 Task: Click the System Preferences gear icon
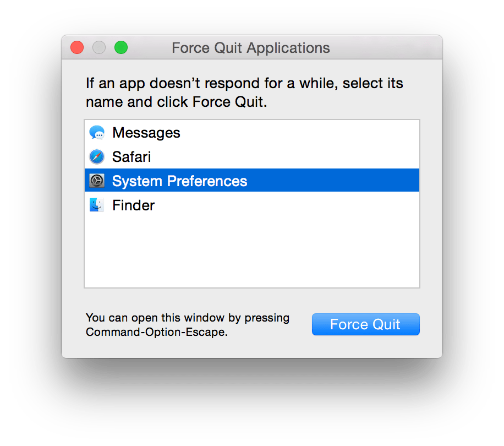[97, 181]
